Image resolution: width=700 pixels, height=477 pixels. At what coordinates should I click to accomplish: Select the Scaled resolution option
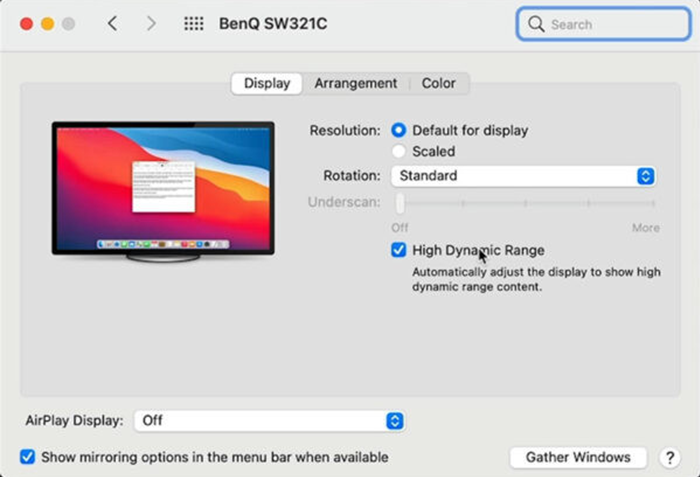(x=399, y=152)
